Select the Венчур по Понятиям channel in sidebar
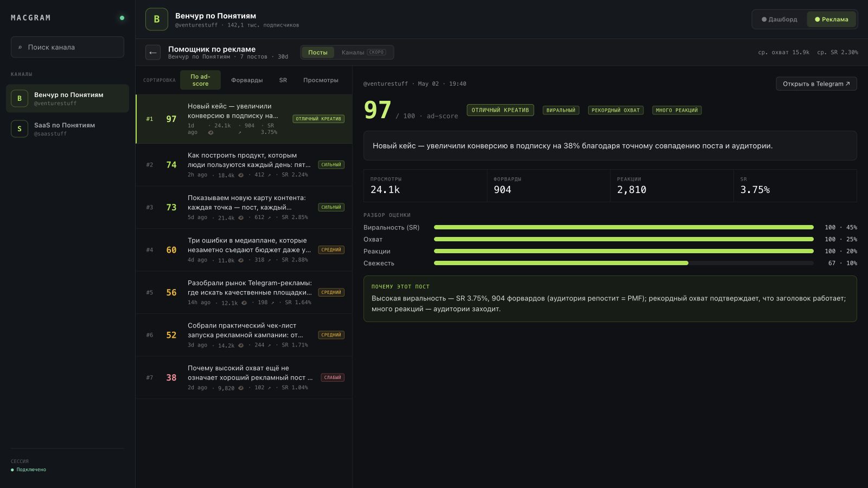The height and width of the screenshot is (488, 868). (67, 98)
